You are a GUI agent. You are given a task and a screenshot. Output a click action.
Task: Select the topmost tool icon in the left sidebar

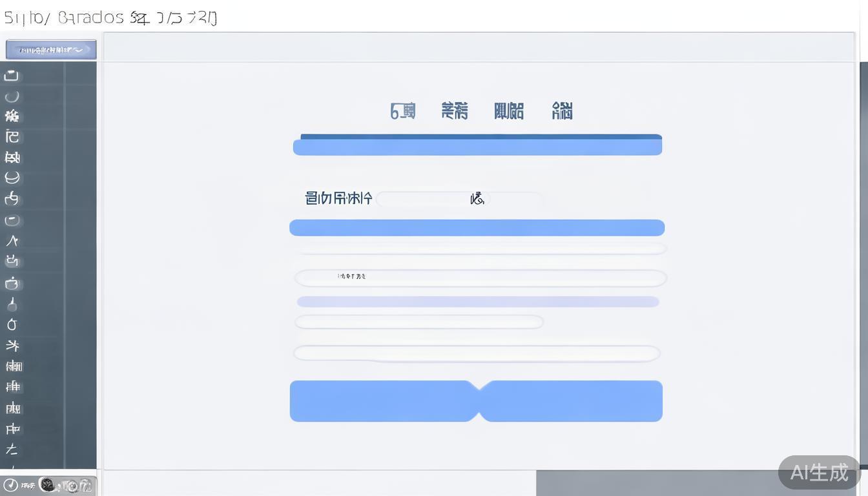(x=11, y=75)
